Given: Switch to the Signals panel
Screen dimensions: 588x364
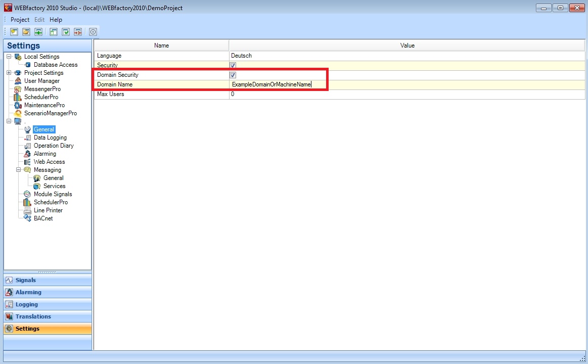Looking at the screenshot, I should click(x=26, y=280).
